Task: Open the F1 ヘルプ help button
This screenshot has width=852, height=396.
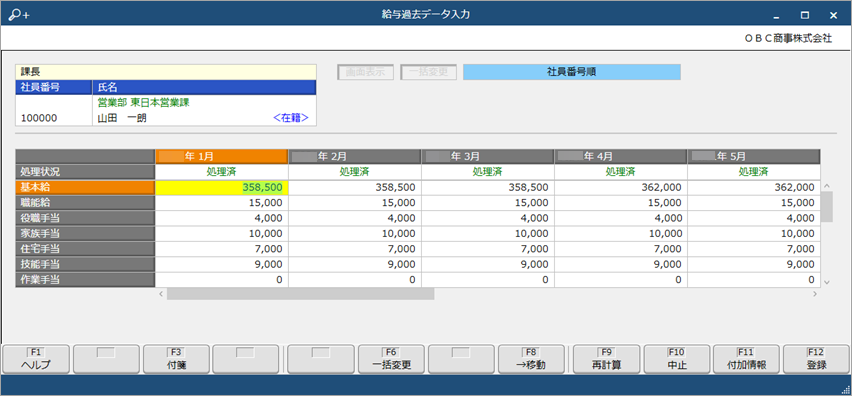Action: [x=36, y=359]
